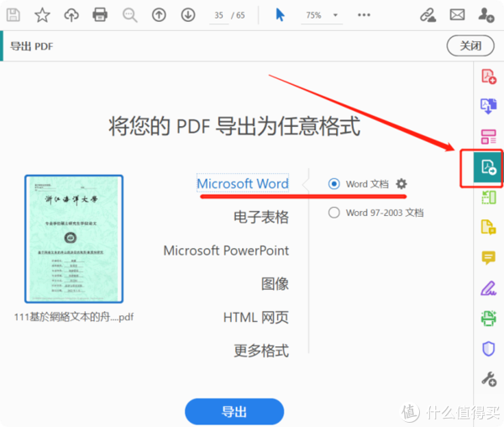Open the Organize Pages pink sidebar icon
The width and height of the screenshot is (504, 427).
point(489,137)
